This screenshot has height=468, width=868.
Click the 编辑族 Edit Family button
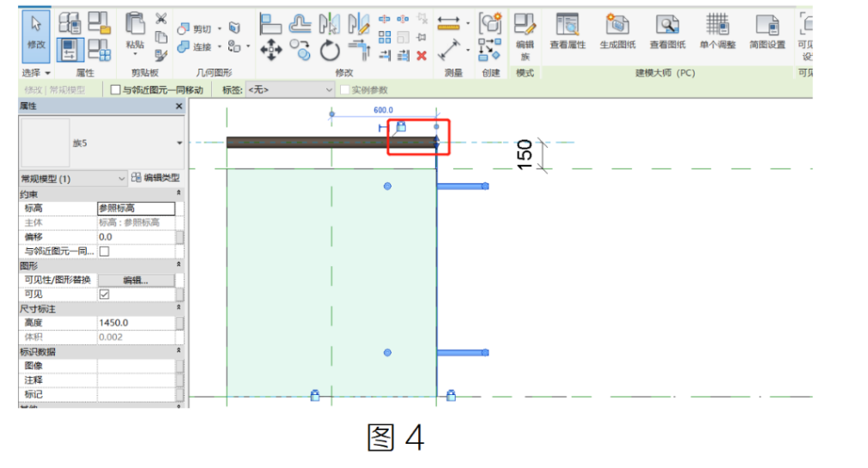[x=525, y=36]
